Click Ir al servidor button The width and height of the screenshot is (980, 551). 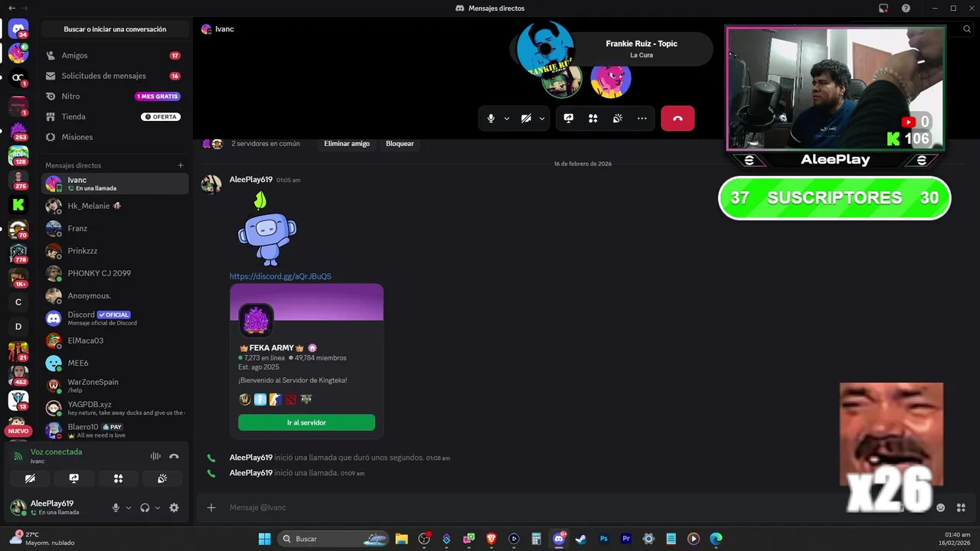click(306, 422)
